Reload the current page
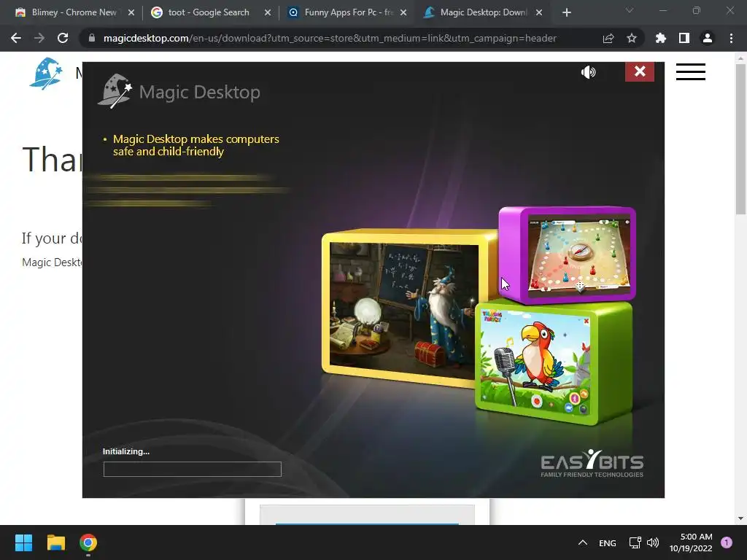Screen dimensions: 747x560 (x=63, y=38)
